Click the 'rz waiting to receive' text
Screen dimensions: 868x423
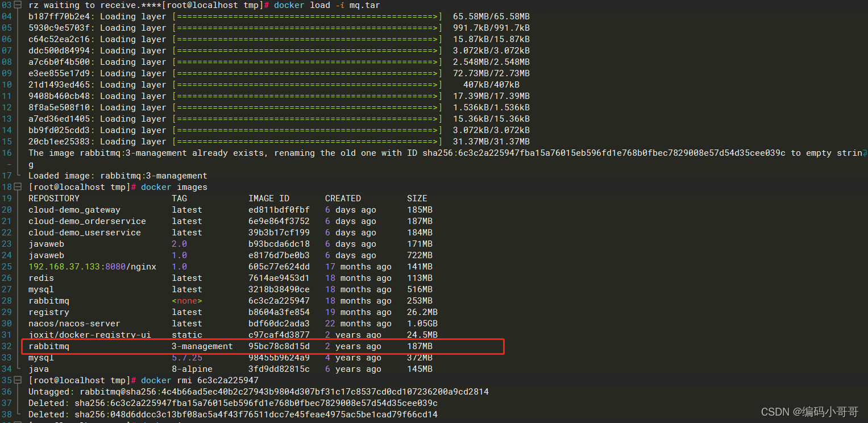coord(82,5)
